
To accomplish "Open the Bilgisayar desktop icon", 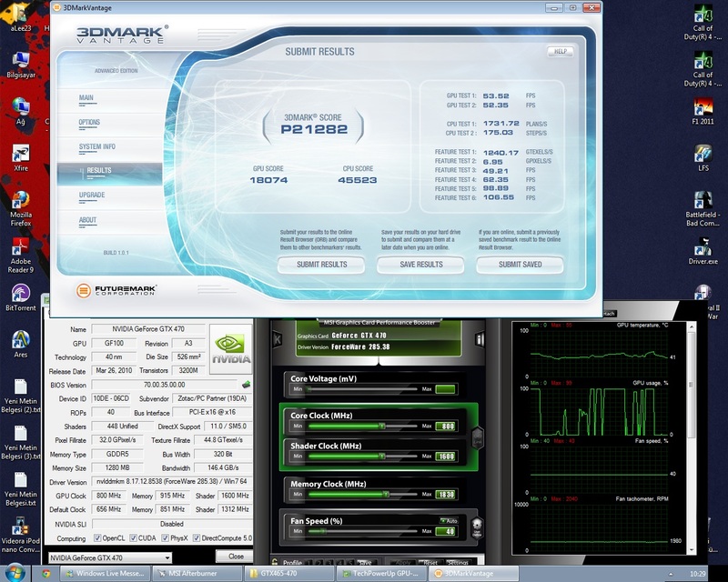I will pyautogui.click(x=20, y=65).
